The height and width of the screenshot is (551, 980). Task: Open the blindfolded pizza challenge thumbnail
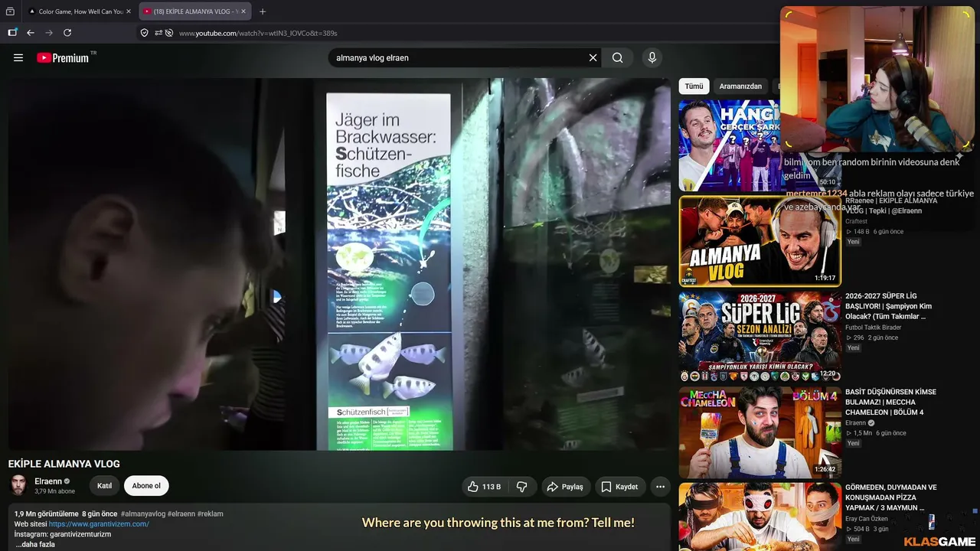(759, 517)
